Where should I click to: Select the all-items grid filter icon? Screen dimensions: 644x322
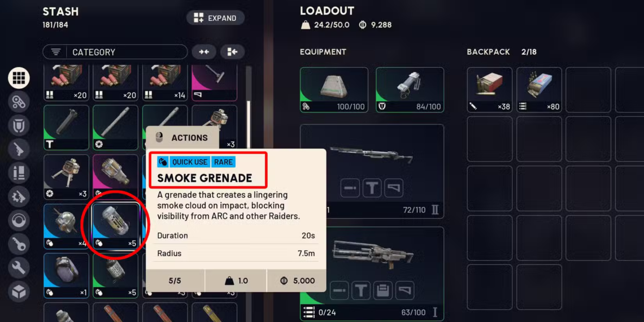click(19, 77)
